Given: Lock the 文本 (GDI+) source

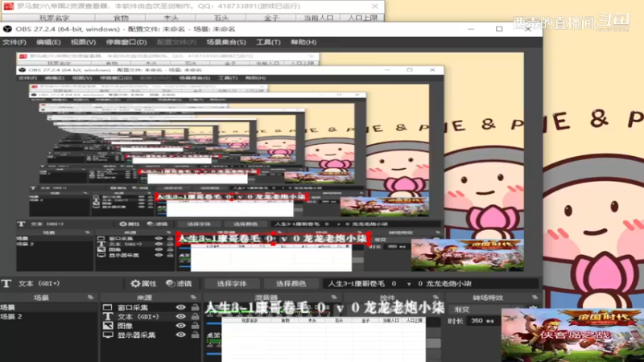Looking at the screenshot, I should (195, 316).
